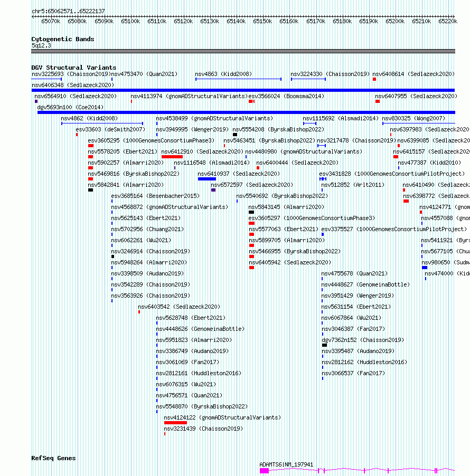Select nsv5902257 (Almarri2020) label

pos(126,163)
